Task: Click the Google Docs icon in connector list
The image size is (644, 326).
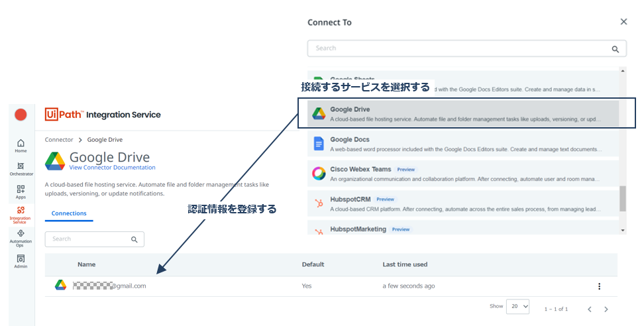Action: [x=319, y=144]
